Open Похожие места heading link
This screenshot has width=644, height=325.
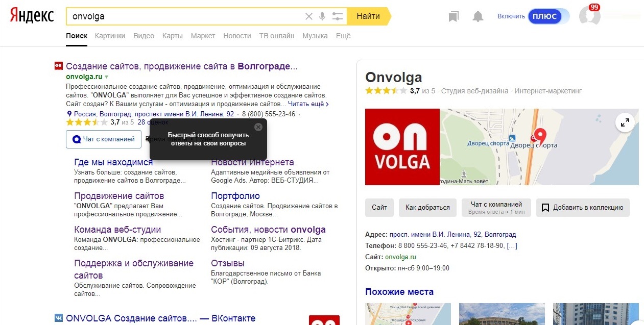pos(399,292)
